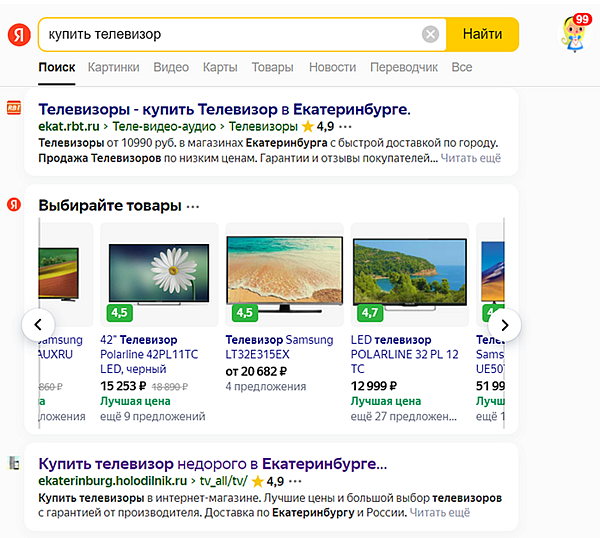Click the yellow Найти search button
This screenshot has height=538, width=600.
[x=482, y=34]
